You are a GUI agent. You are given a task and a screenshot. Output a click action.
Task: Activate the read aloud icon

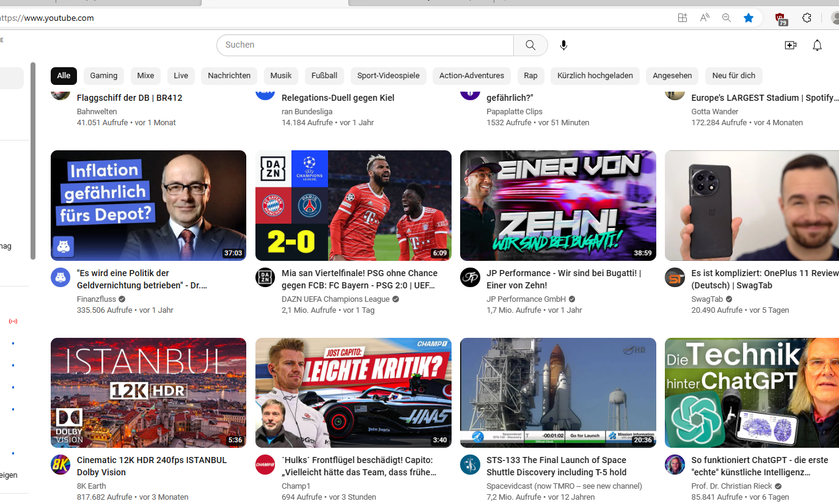click(705, 18)
